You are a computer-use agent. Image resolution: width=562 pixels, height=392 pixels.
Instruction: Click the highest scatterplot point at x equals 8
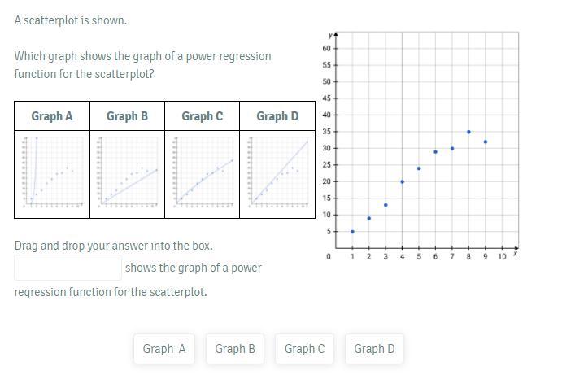pos(468,132)
